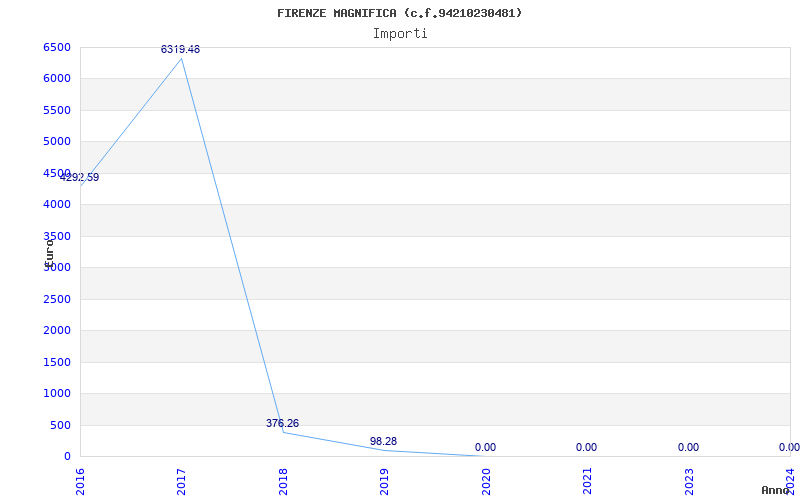Screen dimensions: 800x500
Task: Click the Euro y-axis title
Action: pyautogui.click(x=49, y=250)
